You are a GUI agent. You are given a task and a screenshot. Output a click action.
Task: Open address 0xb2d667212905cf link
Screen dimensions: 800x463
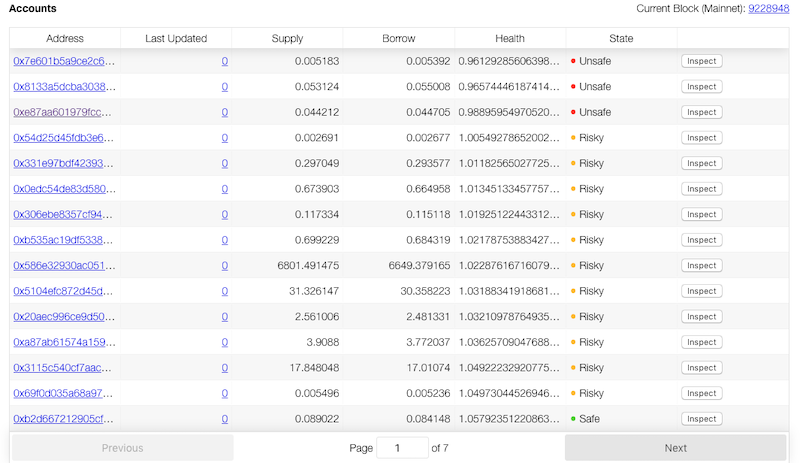(63, 419)
